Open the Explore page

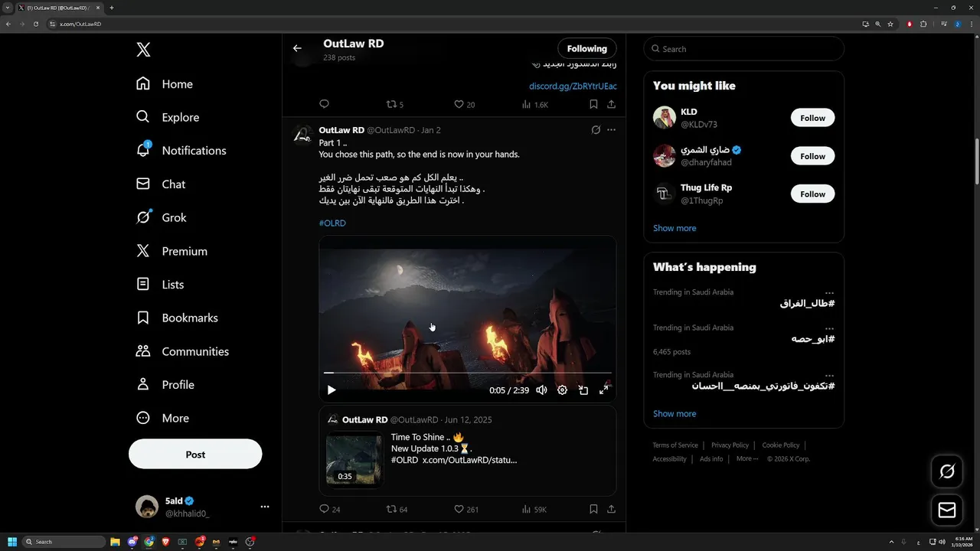(168, 117)
